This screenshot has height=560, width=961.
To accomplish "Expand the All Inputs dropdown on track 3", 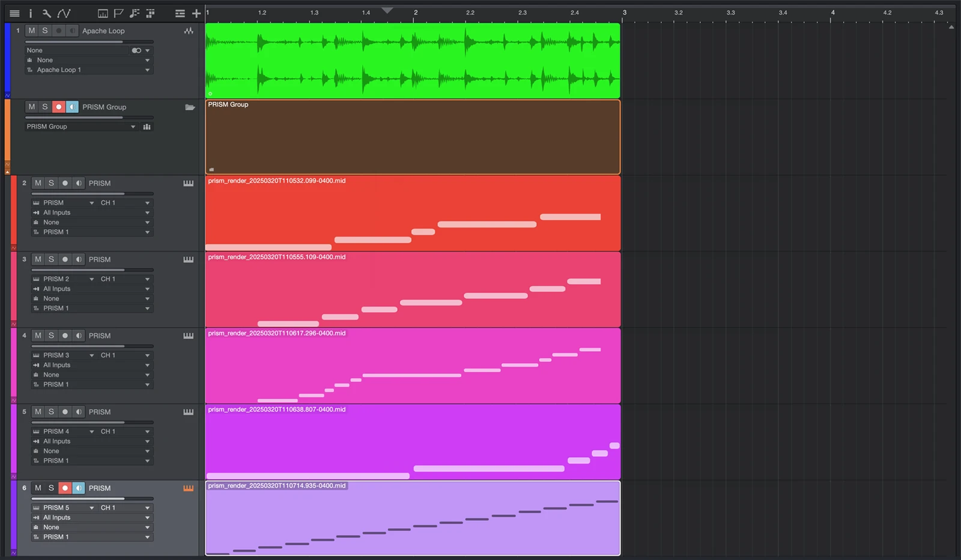I will click(91, 289).
